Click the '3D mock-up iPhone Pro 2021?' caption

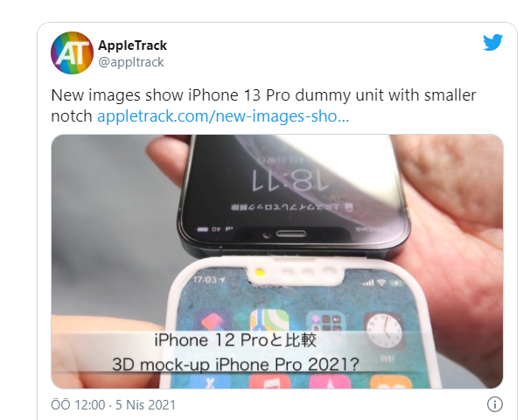(235, 365)
